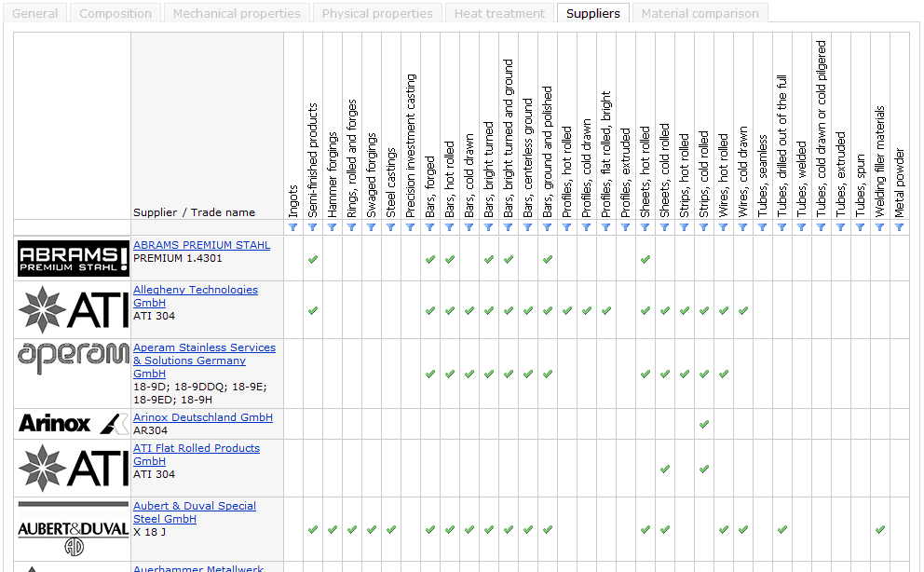Filter suppliers by Tubes, spun
Screen dimensions: 924x572
pos(861,227)
